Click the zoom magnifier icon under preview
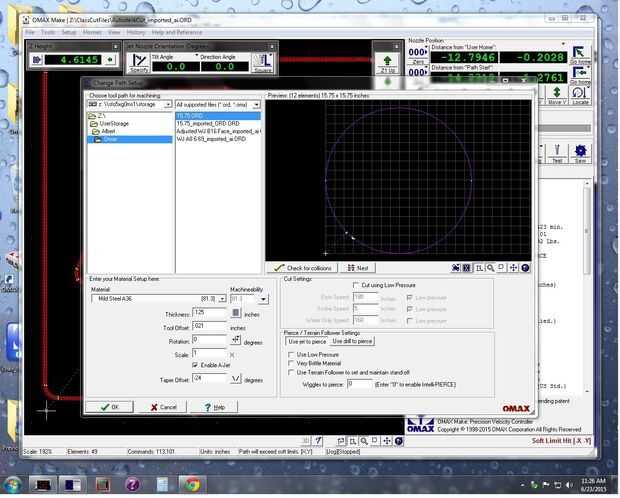 (490, 268)
